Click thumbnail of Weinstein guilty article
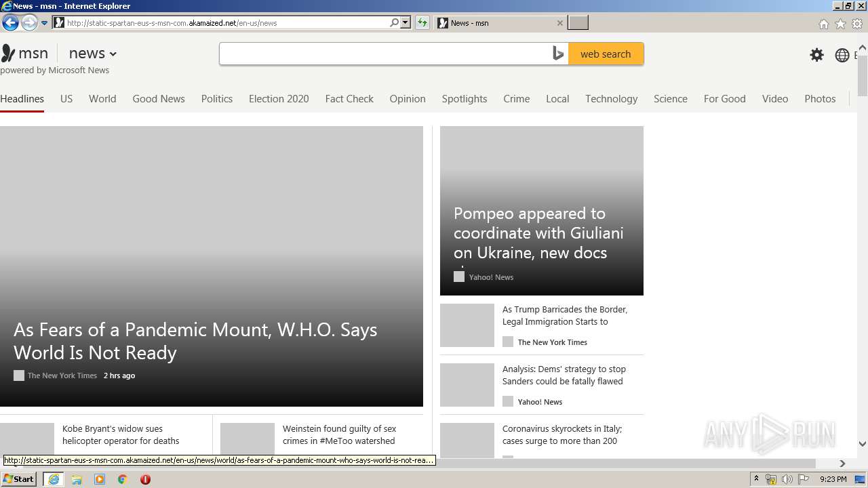The height and width of the screenshot is (488, 868). coord(248,439)
